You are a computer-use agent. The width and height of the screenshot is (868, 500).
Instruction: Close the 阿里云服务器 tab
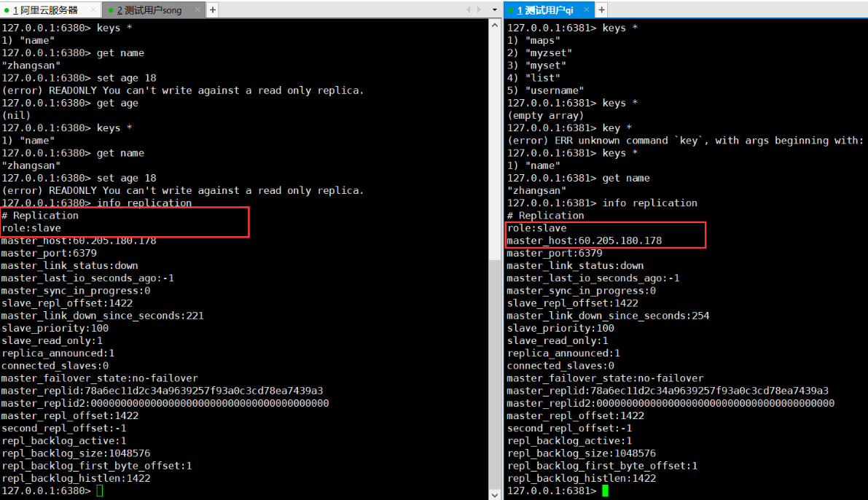[x=93, y=10]
